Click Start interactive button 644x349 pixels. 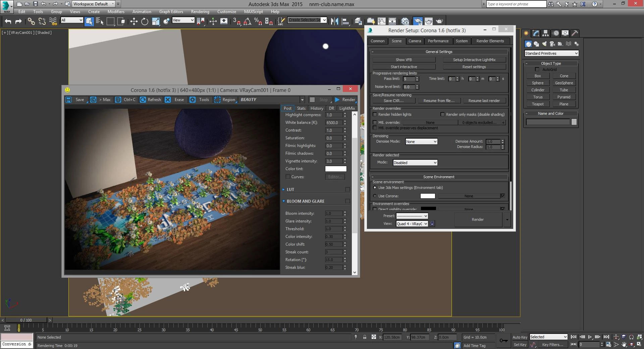[404, 67]
